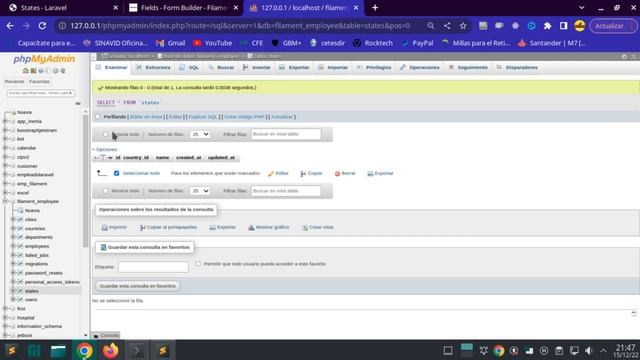
Task: Collapse the filament_employee database node
Action: (x=5, y=201)
